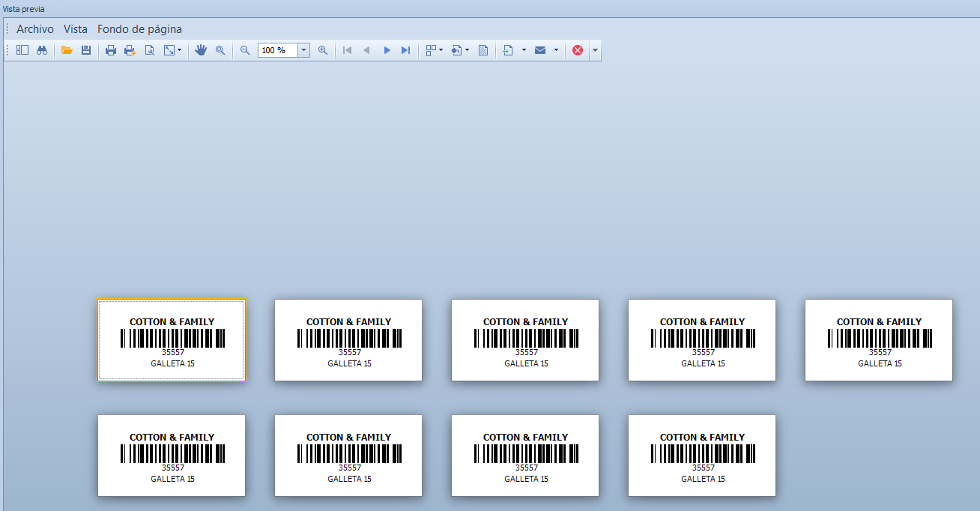Open the Fondo de página menu
The height and width of the screenshot is (511, 980).
click(139, 29)
